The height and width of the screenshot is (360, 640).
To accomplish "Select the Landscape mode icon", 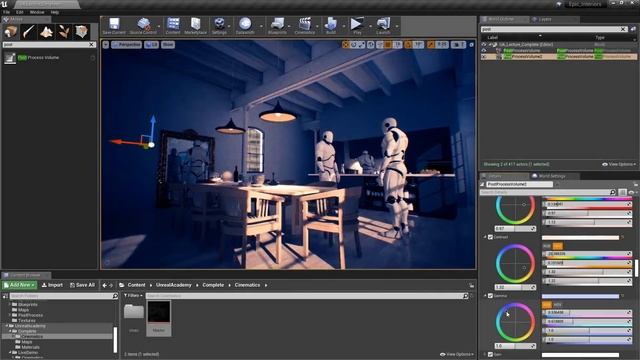I will 46,31.
